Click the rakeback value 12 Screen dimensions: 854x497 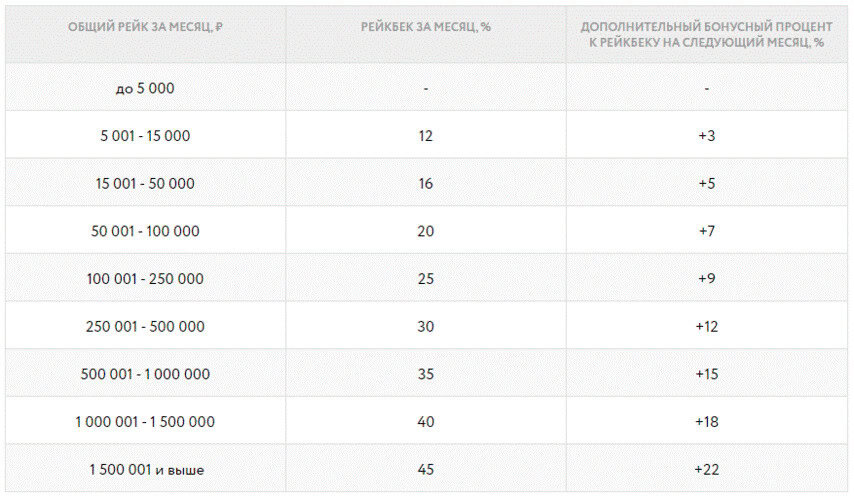tap(425, 136)
